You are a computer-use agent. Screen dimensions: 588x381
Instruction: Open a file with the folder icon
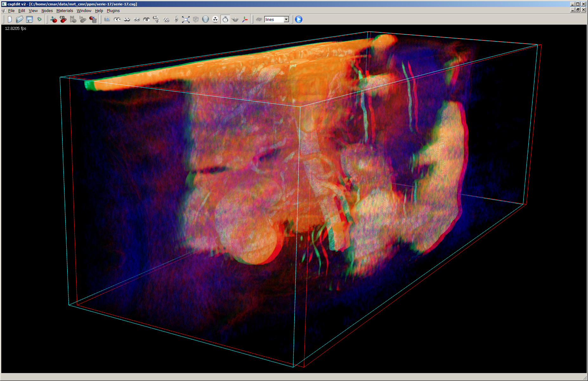19,19
